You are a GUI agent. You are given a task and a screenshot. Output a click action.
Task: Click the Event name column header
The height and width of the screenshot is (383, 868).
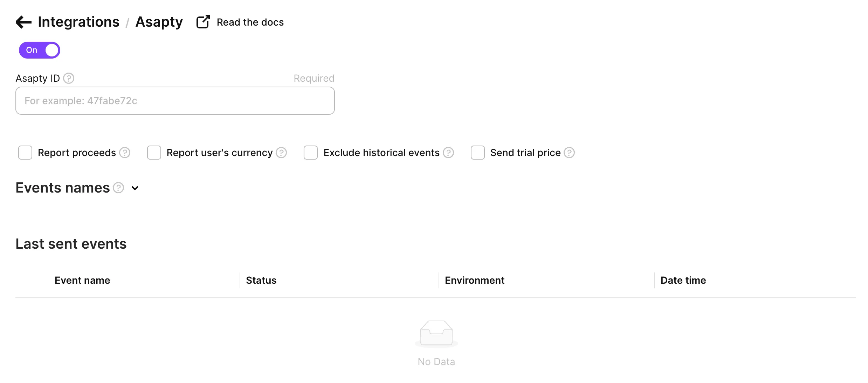pyautogui.click(x=82, y=281)
